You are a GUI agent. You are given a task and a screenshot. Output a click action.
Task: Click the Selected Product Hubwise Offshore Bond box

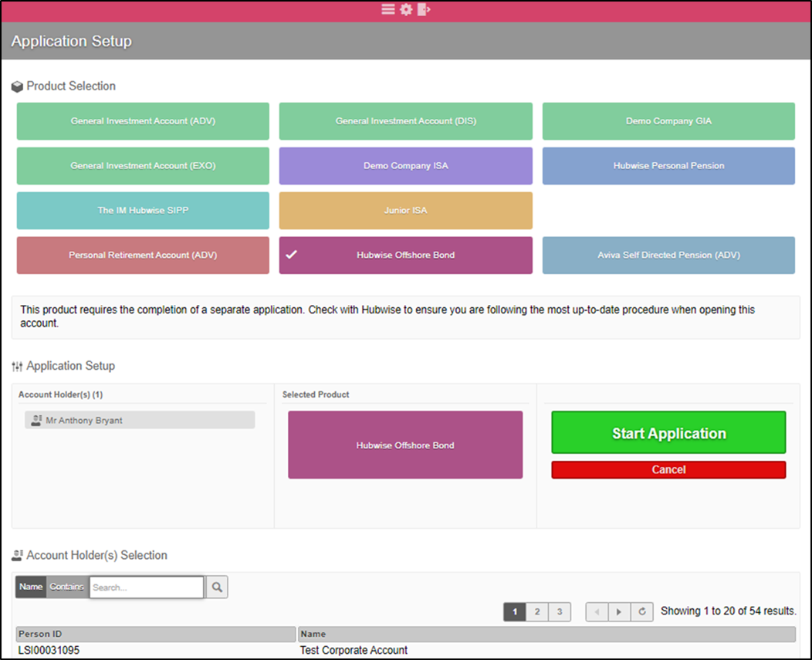pyautogui.click(x=405, y=445)
